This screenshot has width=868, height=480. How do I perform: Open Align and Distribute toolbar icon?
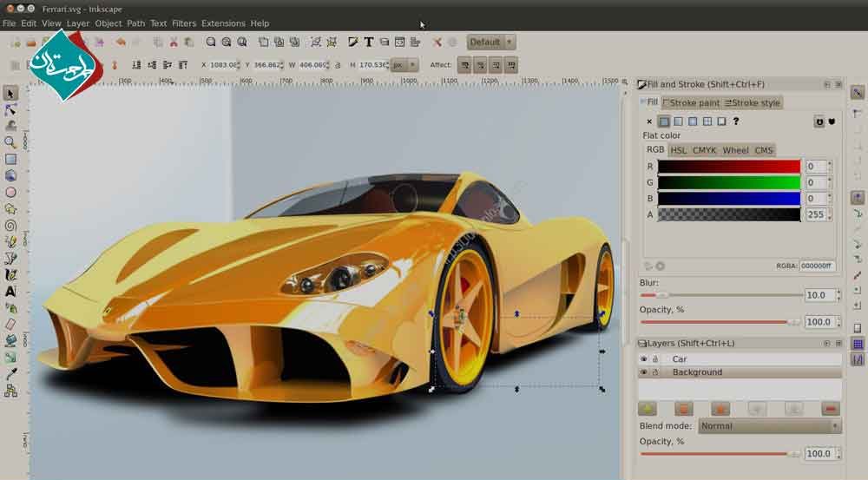click(x=415, y=42)
